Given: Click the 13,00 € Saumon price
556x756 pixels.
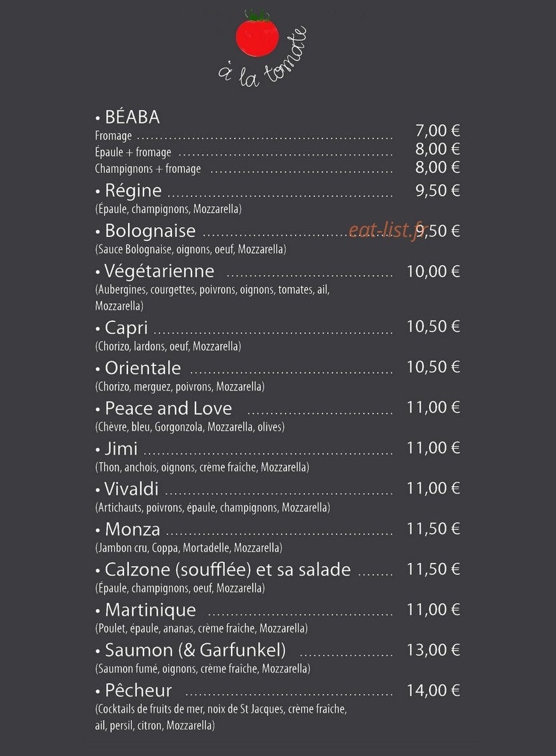Looking at the screenshot, I should [433, 650].
